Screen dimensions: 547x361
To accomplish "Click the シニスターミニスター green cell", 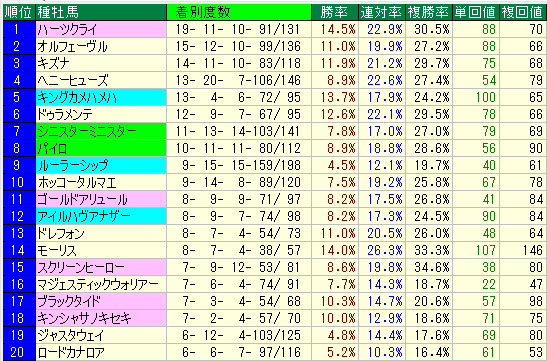I will (101, 131).
